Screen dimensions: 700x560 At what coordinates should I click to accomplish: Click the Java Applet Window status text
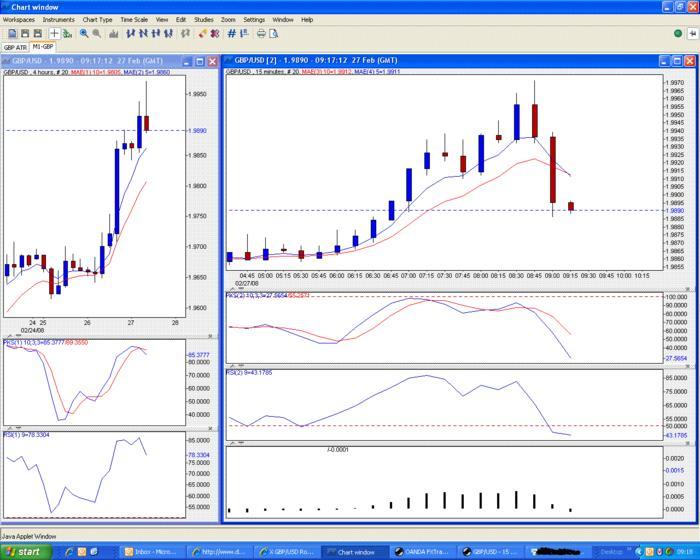tap(29, 536)
